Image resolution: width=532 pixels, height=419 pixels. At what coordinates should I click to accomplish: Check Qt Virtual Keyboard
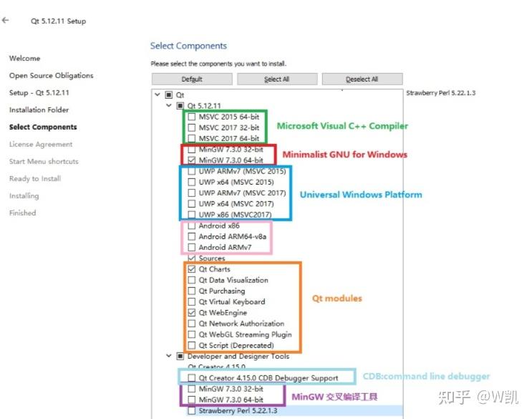point(192,302)
